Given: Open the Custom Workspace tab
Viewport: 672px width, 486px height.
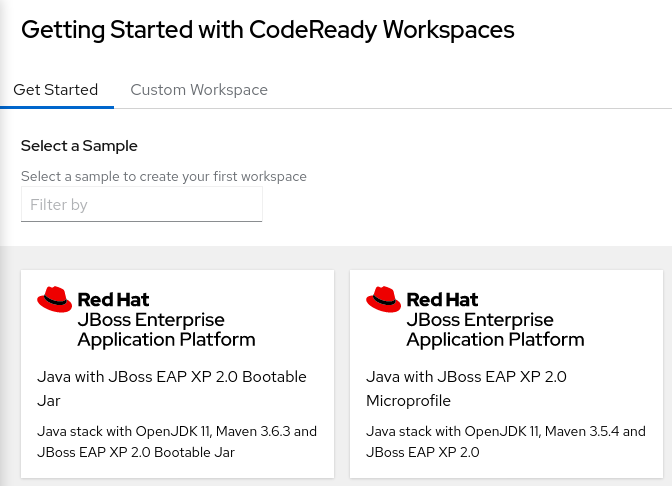Looking at the screenshot, I should pos(199,90).
